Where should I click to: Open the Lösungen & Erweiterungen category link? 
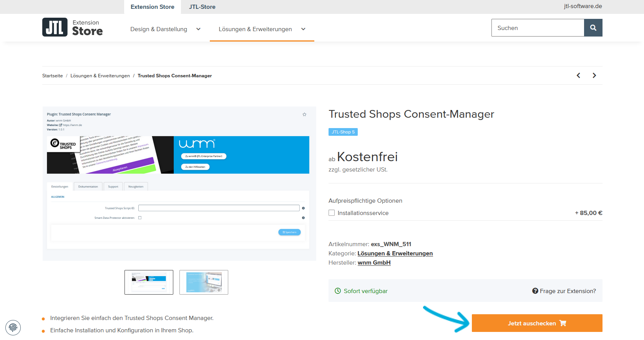coord(395,253)
